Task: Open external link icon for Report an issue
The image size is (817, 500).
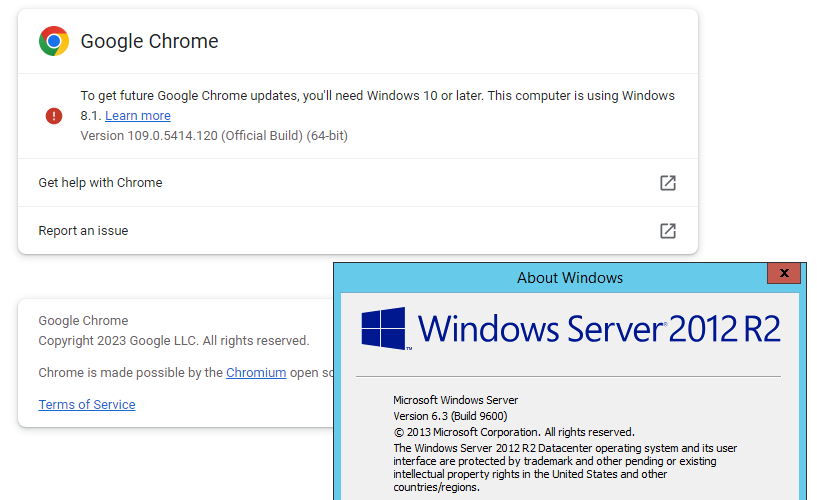Action: (x=667, y=231)
